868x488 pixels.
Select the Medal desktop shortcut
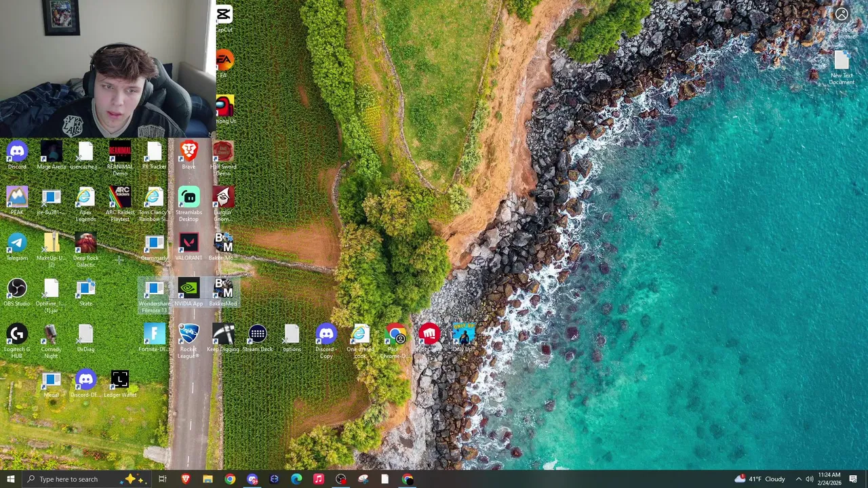coord(52,384)
